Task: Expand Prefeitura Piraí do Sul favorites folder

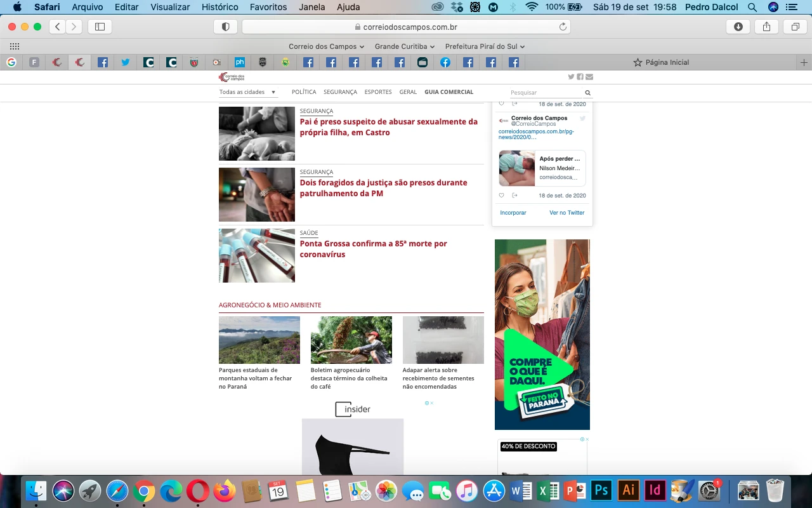Action: click(x=485, y=46)
